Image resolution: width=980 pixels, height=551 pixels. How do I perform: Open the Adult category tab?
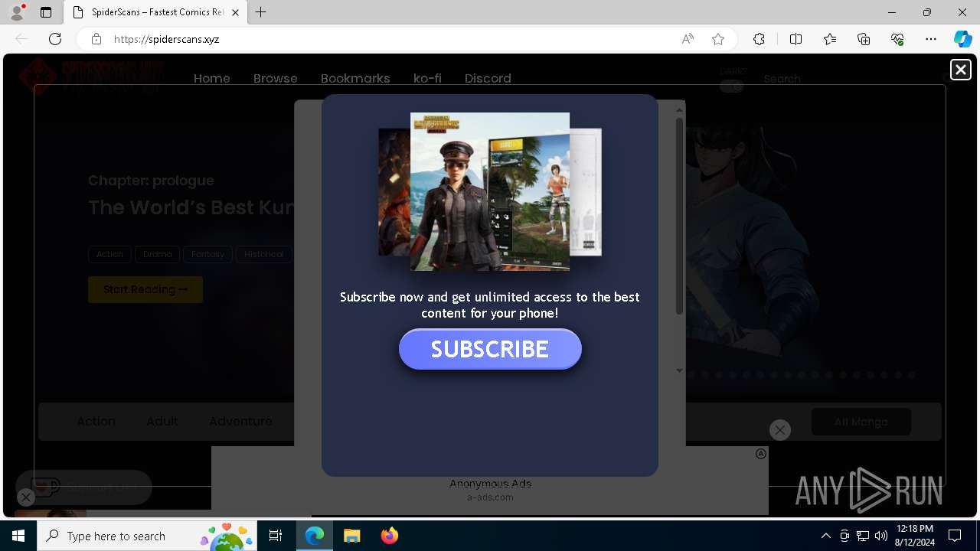[162, 421]
